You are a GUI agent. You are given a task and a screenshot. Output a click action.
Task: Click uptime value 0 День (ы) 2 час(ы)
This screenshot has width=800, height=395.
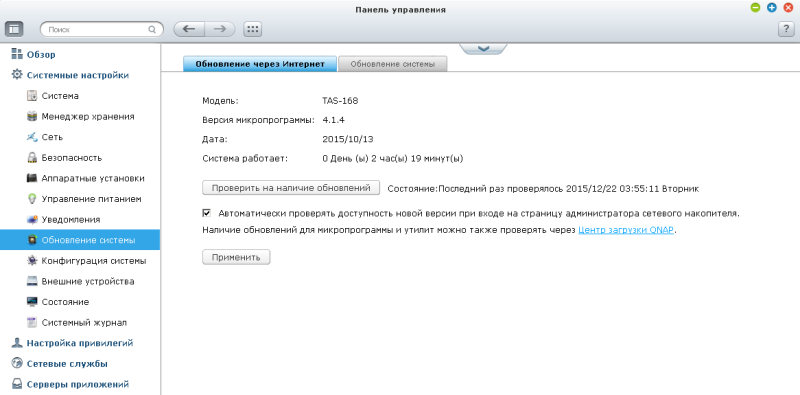[392, 159]
